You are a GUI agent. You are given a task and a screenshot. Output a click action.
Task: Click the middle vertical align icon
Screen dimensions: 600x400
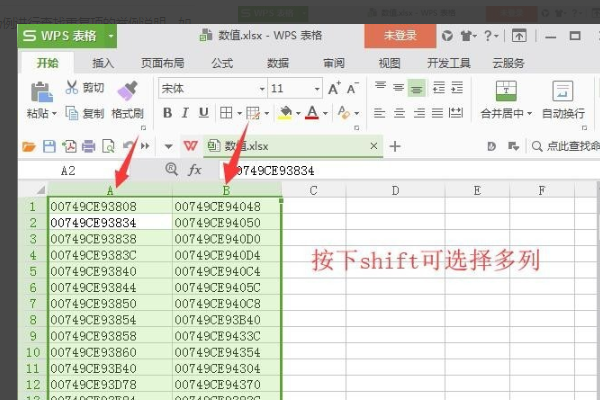(x=398, y=88)
